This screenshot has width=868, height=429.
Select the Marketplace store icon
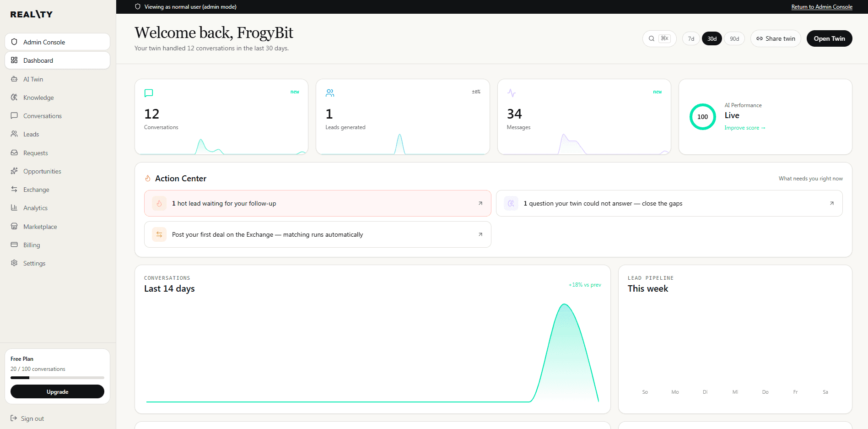pyautogui.click(x=14, y=227)
